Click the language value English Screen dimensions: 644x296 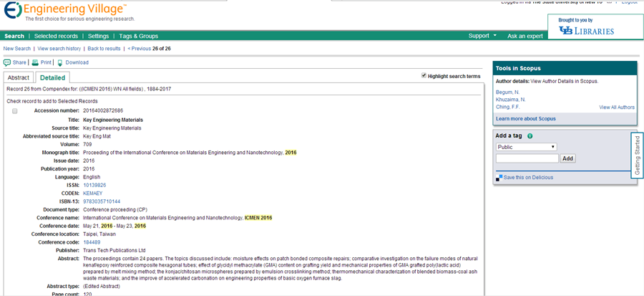click(x=92, y=177)
